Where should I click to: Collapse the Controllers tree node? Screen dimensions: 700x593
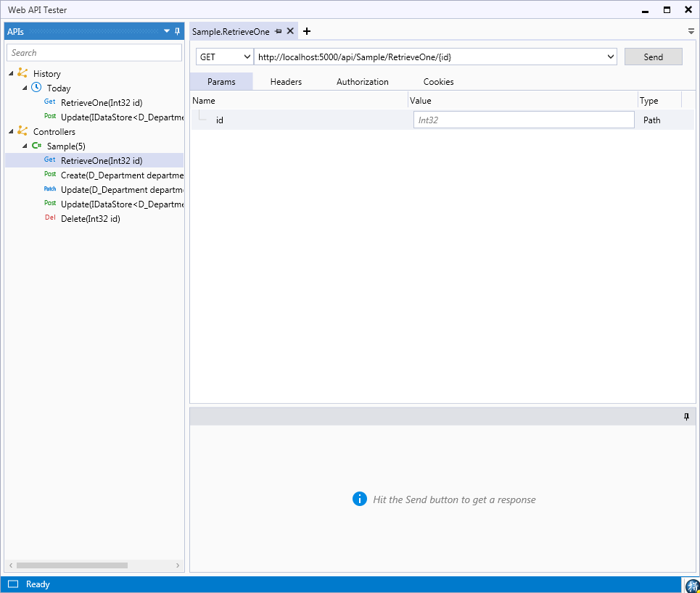(11, 131)
